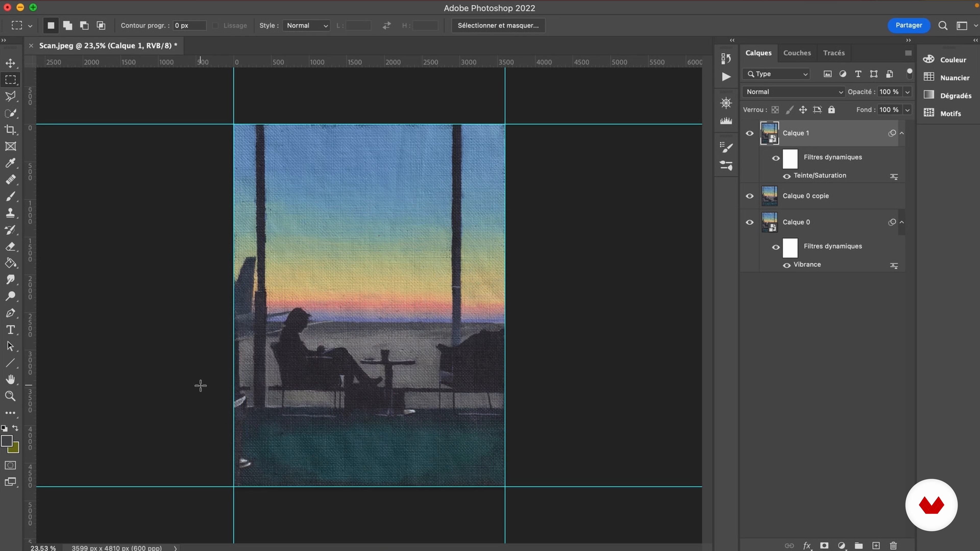
Task: Select the Clone Stamp tool
Action: (10, 213)
